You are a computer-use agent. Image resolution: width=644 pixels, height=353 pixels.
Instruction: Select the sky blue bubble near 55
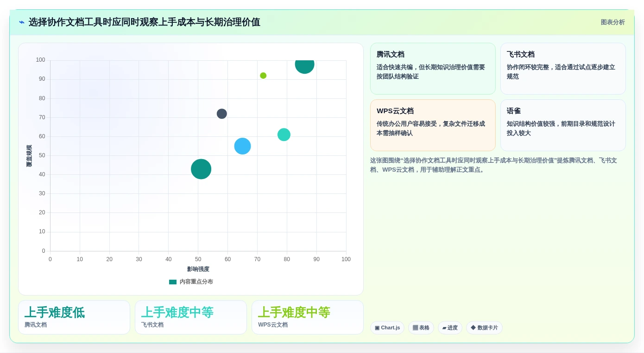pyautogui.click(x=242, y=146)
